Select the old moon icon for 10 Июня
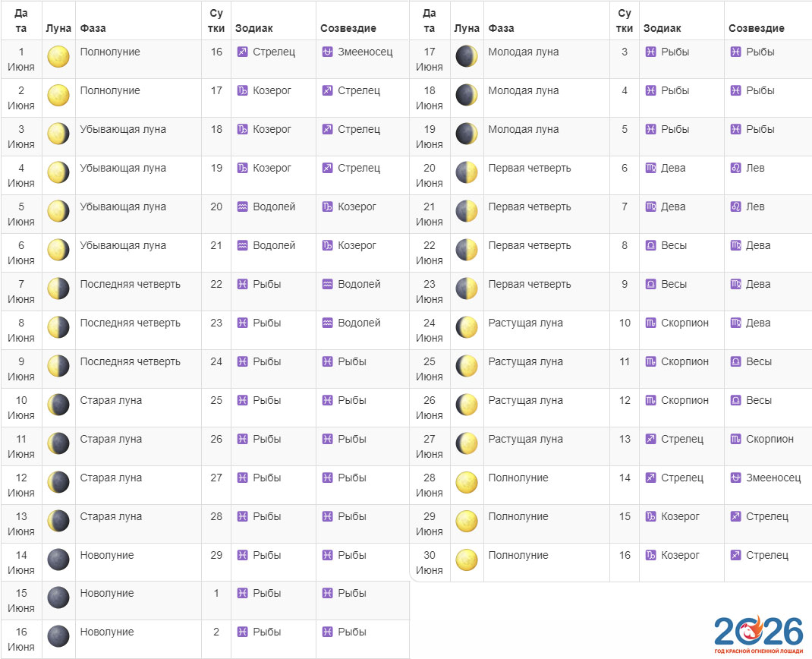Image resolution: width=812 pixels, height=659 pixels. click(58, 405)
